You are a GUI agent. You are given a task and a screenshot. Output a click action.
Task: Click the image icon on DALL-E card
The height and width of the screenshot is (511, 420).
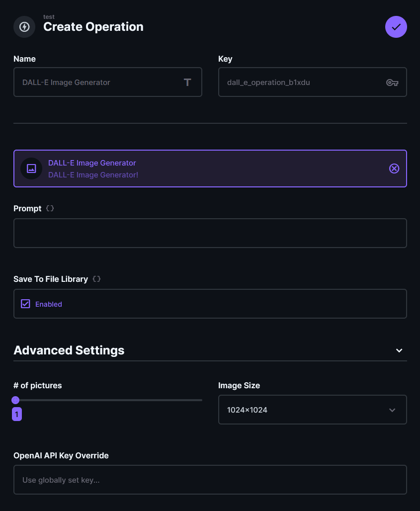click(x=31, y=169)
